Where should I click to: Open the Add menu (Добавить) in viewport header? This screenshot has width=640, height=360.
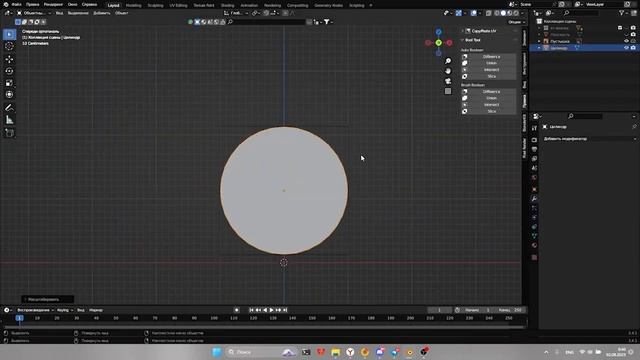coord(102,13)
